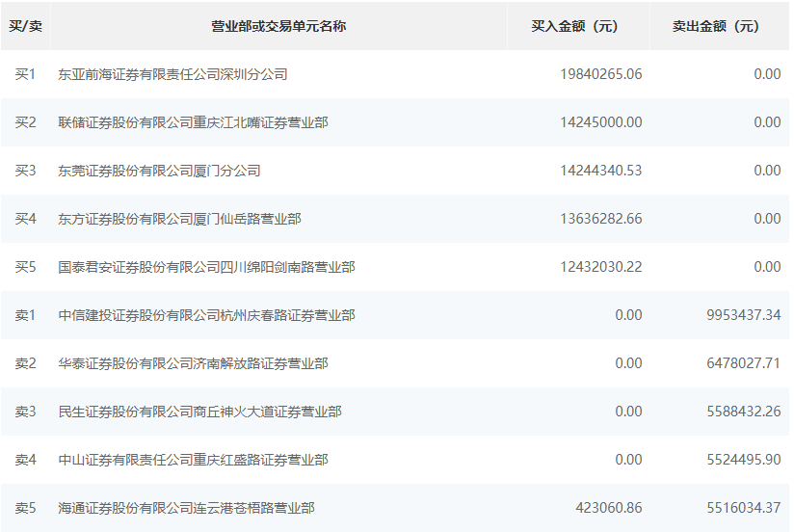Select the 卖4 row label
The image size is (794, 532).
click(25, 460)
